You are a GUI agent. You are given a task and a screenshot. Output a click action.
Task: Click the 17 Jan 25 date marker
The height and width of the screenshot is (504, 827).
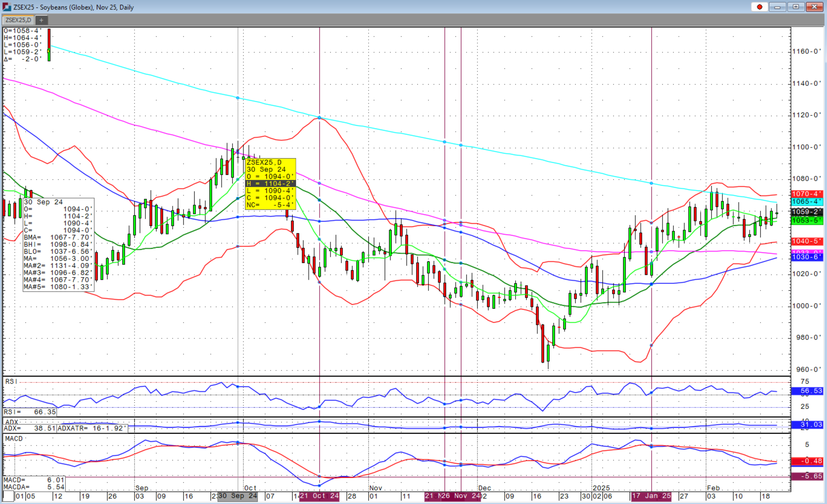pyautogui.click(x=651, y=496)
